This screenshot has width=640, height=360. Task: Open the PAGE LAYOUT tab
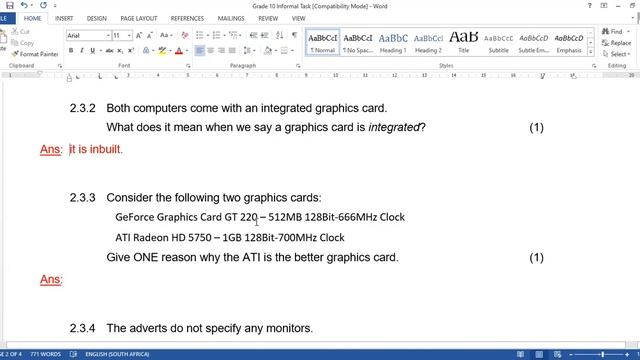(139, 18)
